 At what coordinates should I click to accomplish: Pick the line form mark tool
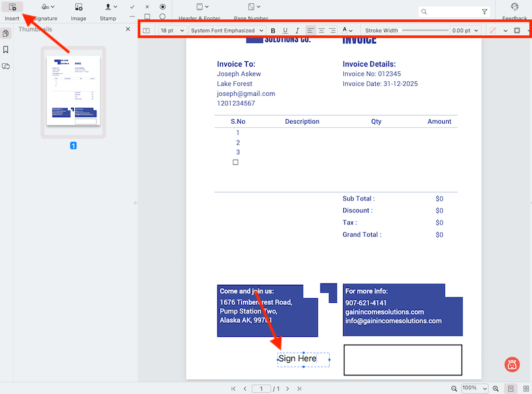tap(132, 16)
